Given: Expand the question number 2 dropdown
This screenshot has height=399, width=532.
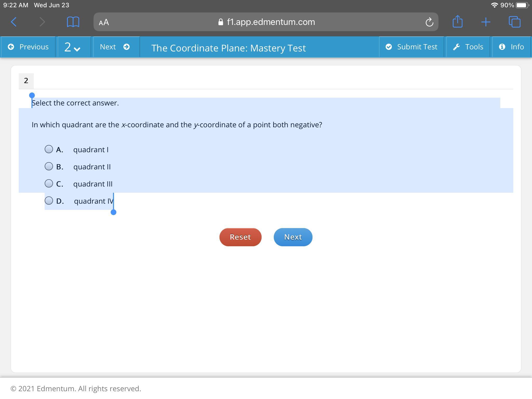Looking at the screenshot, I should (72, 47).
